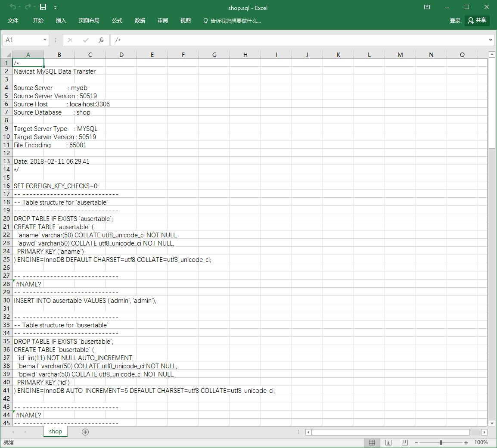
Task: Click the vertical scrollbar up arrow
Action: [x=492, y=55]
